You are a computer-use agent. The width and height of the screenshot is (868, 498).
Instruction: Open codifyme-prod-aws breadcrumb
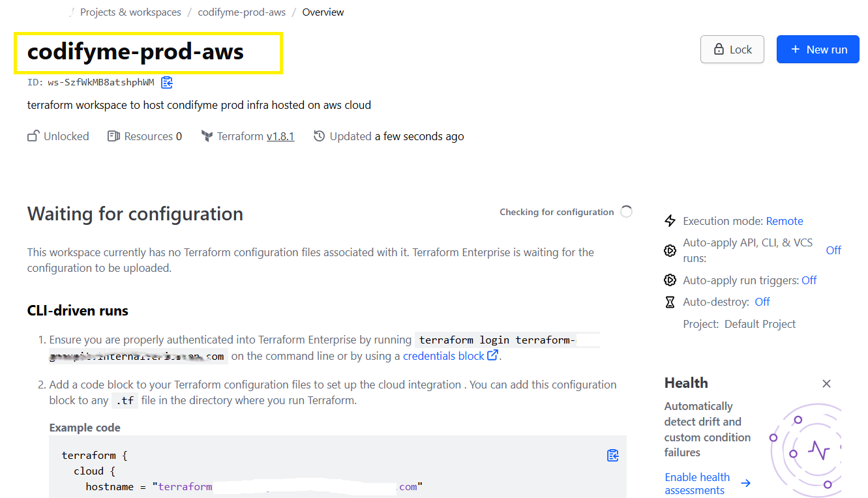[241, 12]
